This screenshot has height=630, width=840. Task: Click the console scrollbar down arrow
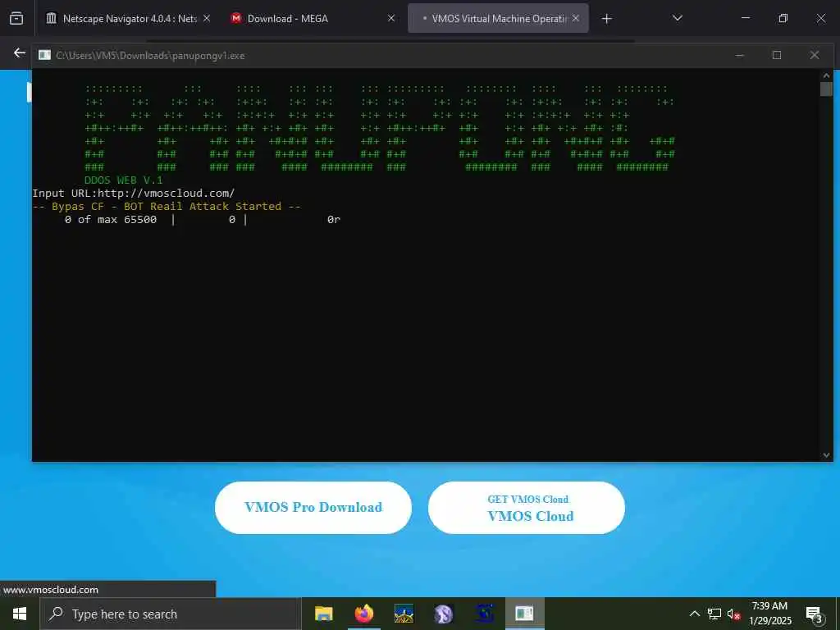826,455
